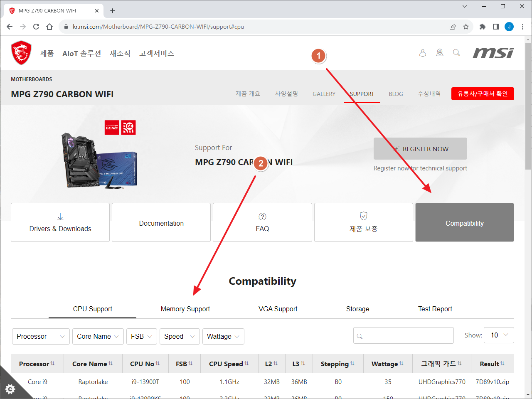Open the browser home page icon

click(x=49, y=27)
